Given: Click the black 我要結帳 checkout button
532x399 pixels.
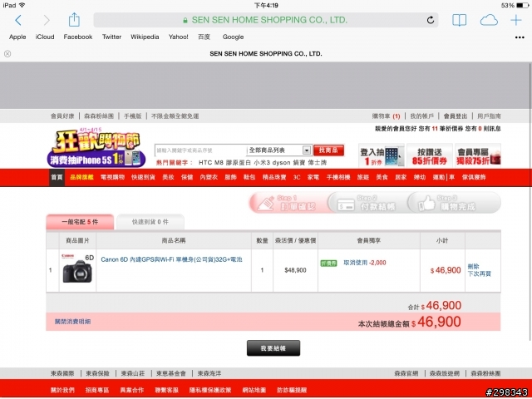Looking at the screenshot, I should 273,348.
